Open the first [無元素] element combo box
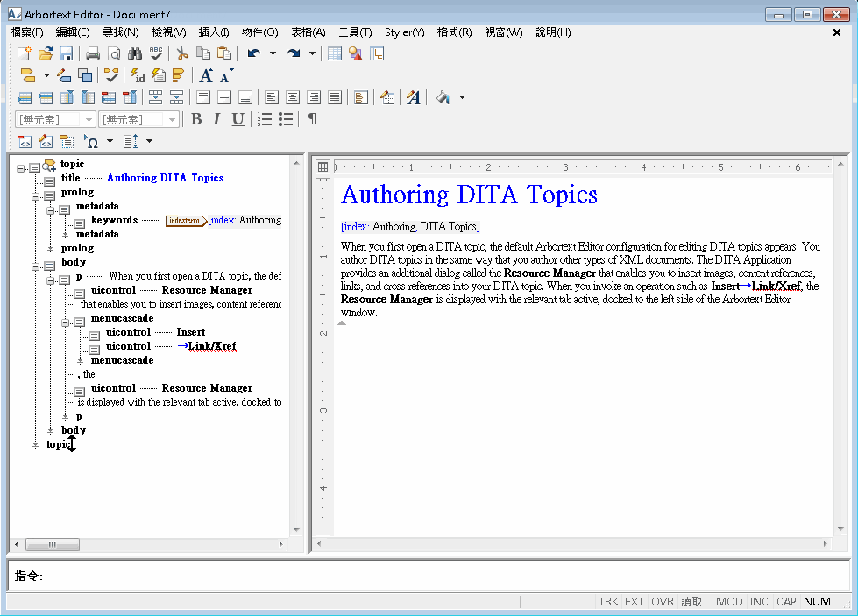This screenshot has height=616, width=858. (55, 119)
